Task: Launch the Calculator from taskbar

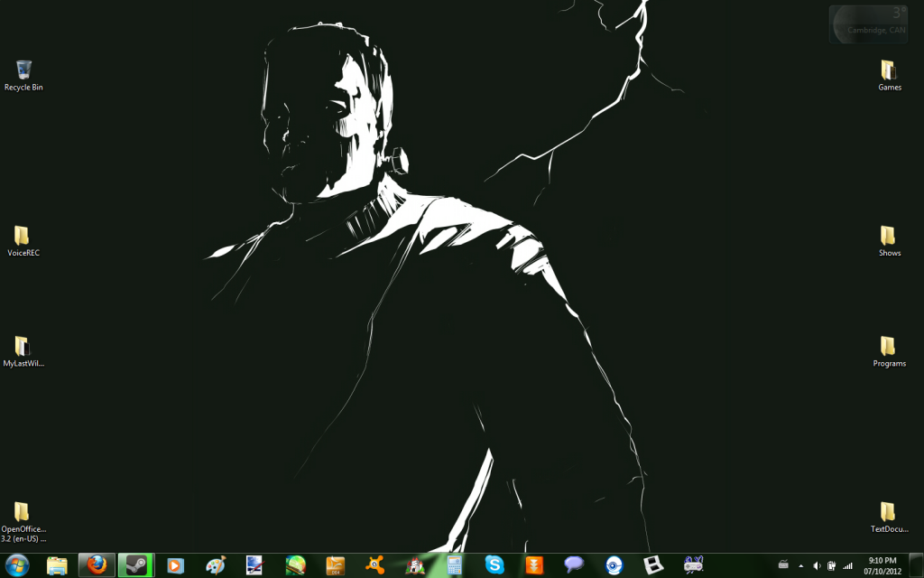Action: click(455, 565)
